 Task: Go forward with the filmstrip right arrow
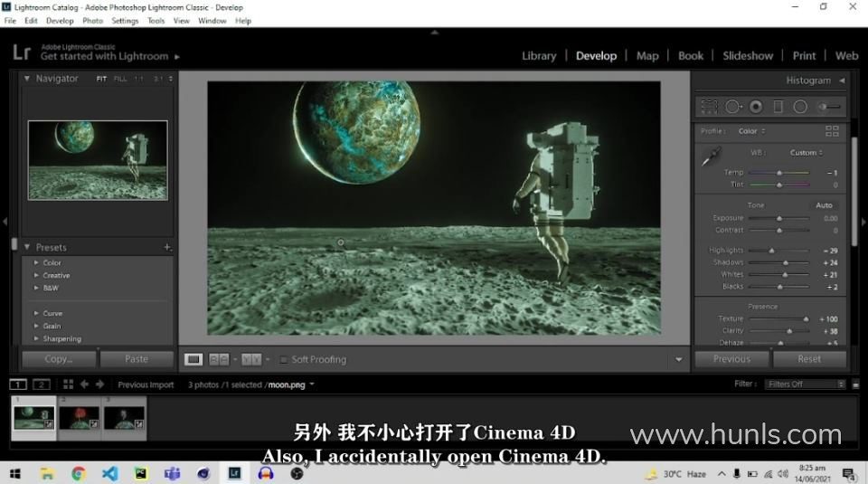[x=99, y=384]
